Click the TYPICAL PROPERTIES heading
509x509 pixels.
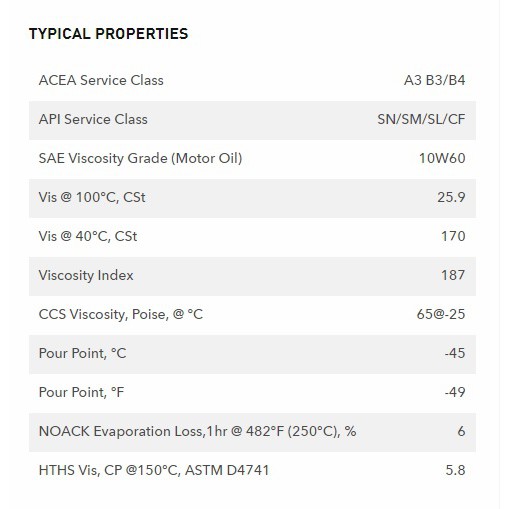click(x=109, y=34)
